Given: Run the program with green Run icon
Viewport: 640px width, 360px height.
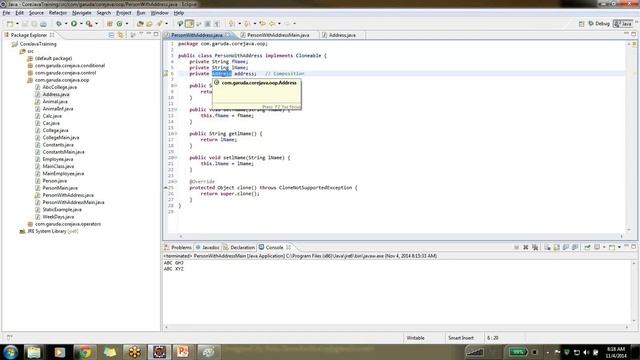Looking at the screenshot, I should 74,24.
